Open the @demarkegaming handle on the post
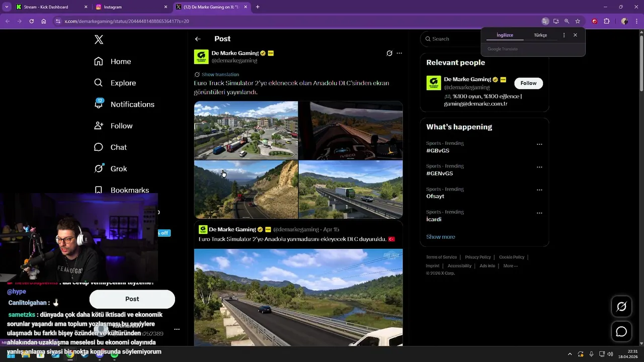 [x=234, y=60]
